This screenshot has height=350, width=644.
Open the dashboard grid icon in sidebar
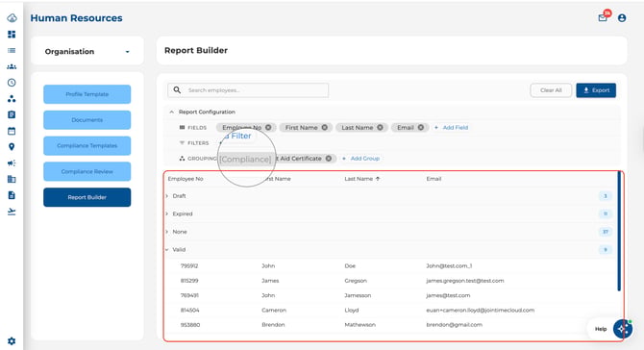pos(12,35)
